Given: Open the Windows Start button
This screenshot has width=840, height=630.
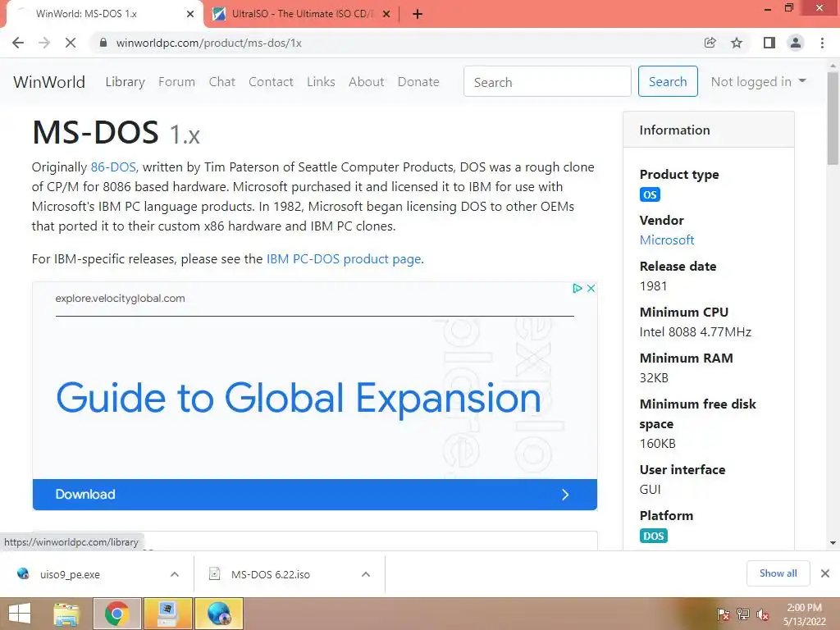Looking at the screenshot, I should coord(20,614).
